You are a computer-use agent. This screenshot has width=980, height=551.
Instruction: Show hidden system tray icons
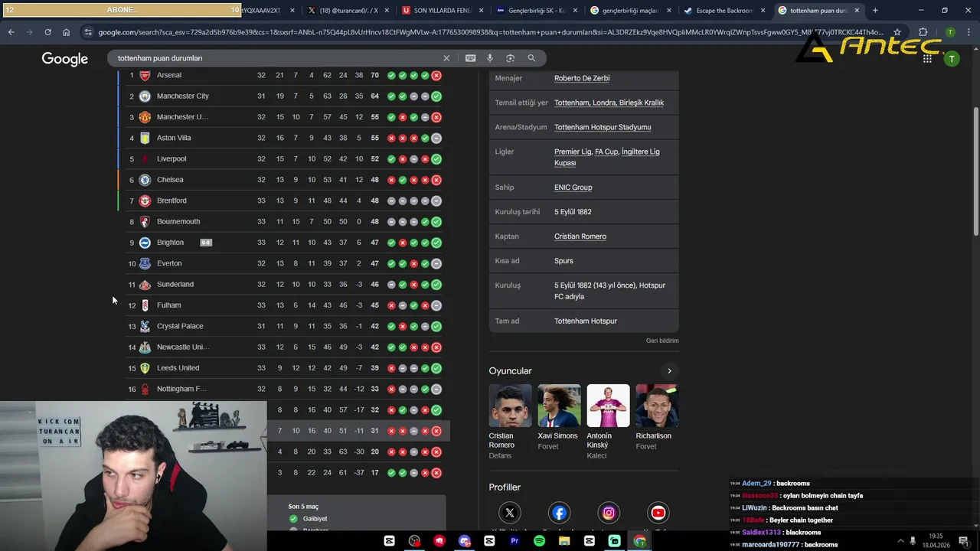tap(900, 541)
